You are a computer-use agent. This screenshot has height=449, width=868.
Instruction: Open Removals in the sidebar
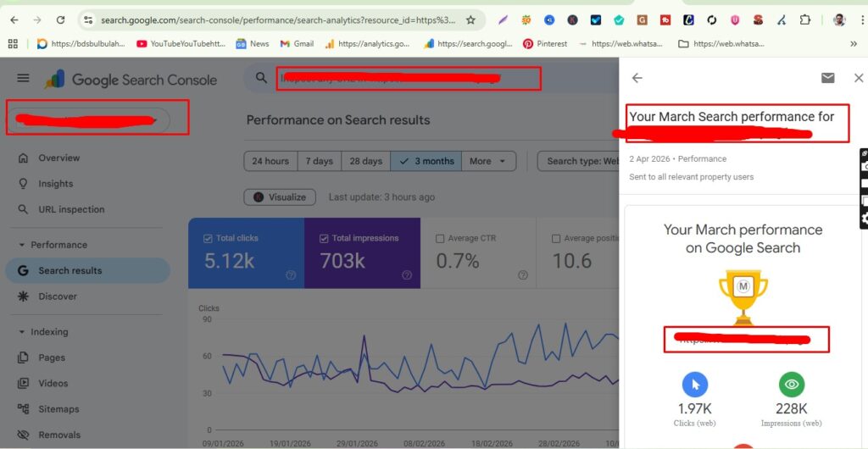pyautogui.click(x=87, y=435)
